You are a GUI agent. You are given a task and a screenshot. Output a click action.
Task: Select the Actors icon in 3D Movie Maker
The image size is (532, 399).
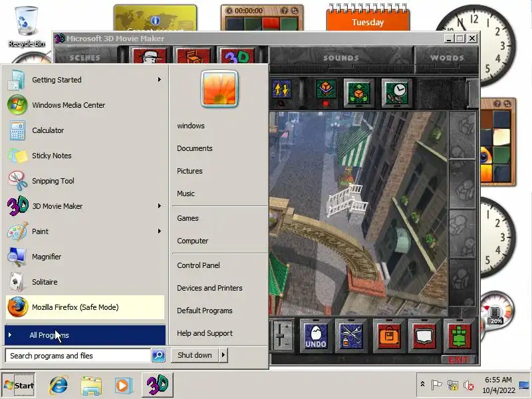[149, 57]
